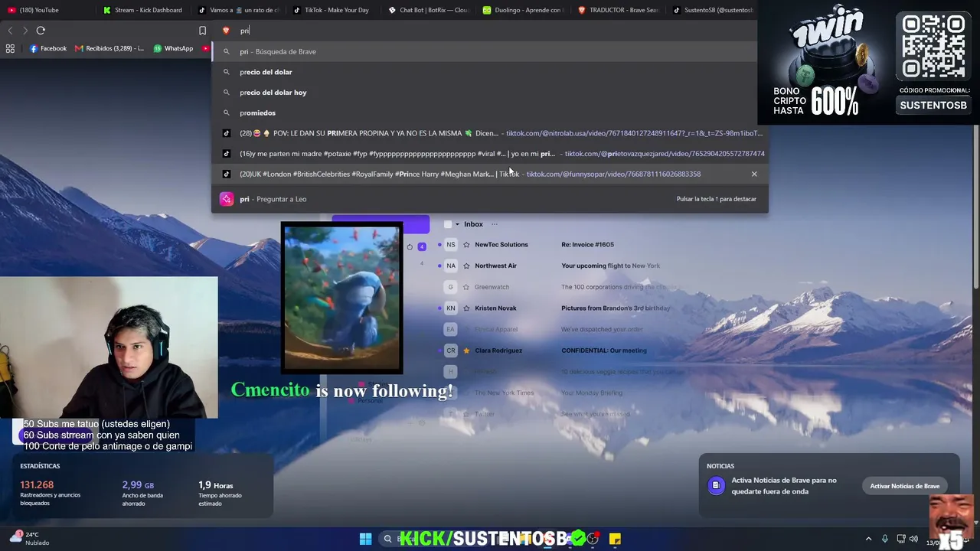The image size is (980, 551).
Task: Open 'CONFIDENTIAL: Our meeting' email
Action: point(604,350)
